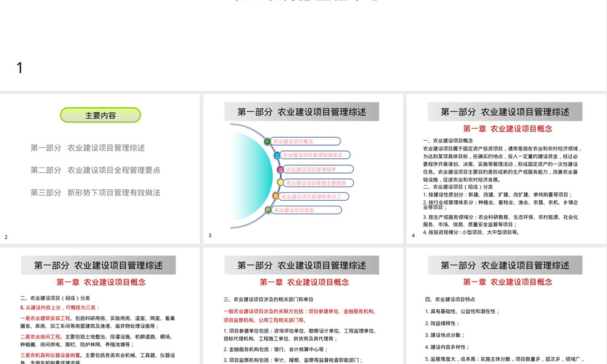Click red heading 第一章 农业建设项目概念 on slide 4
607x364 pixels.
(507, 129)
